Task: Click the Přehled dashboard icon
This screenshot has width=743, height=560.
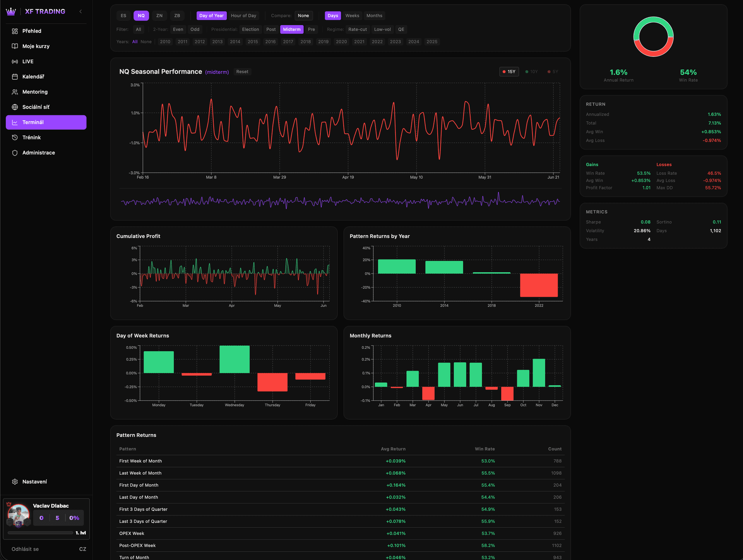Action: tap(15, 31)
